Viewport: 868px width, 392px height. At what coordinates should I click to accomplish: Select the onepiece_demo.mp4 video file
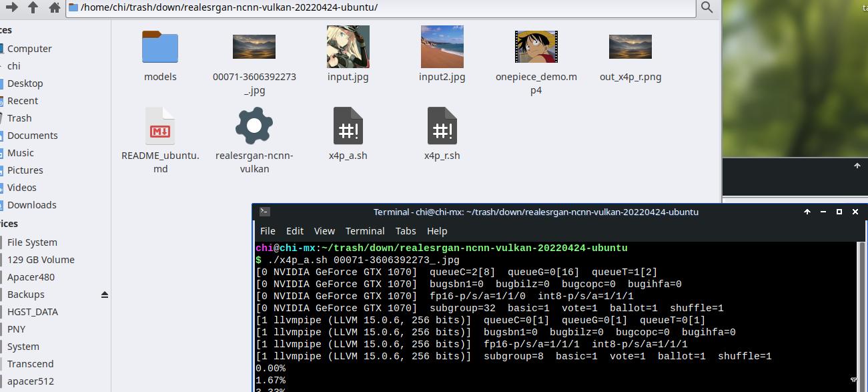point(536,47)
